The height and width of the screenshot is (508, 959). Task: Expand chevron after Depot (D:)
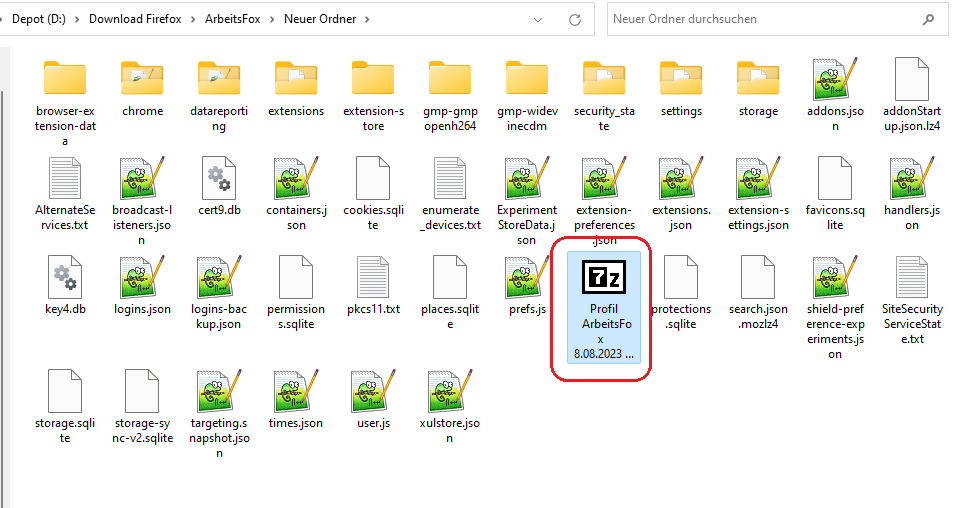click(x=77, y=20)
